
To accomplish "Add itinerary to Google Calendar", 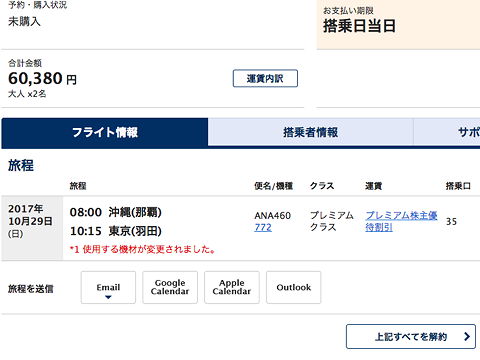I will [170, 287].
